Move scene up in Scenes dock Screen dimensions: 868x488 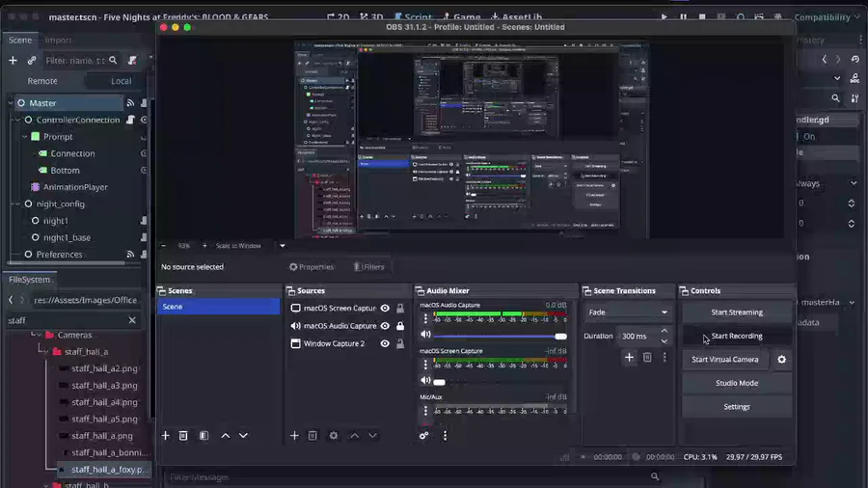(226, 436)
